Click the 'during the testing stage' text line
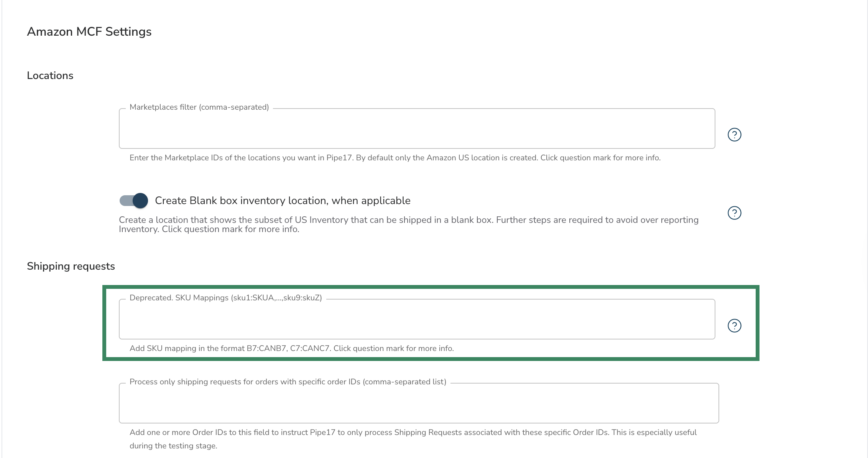This screenshot has width=868, height=458. (x=173, y=446)
